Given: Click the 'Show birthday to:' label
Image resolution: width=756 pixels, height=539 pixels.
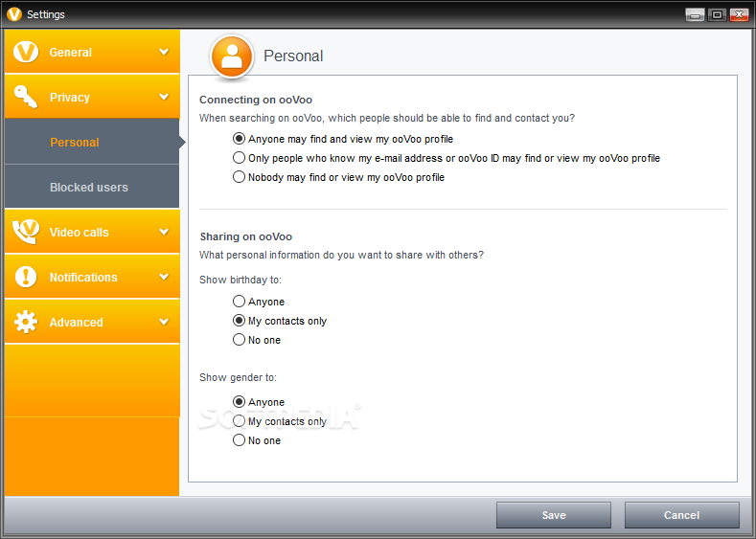Looking at the screenshot, I should 241,280.
